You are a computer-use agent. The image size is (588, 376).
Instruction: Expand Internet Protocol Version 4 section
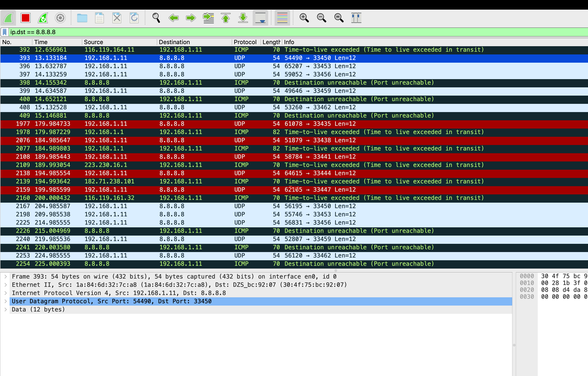5,293
